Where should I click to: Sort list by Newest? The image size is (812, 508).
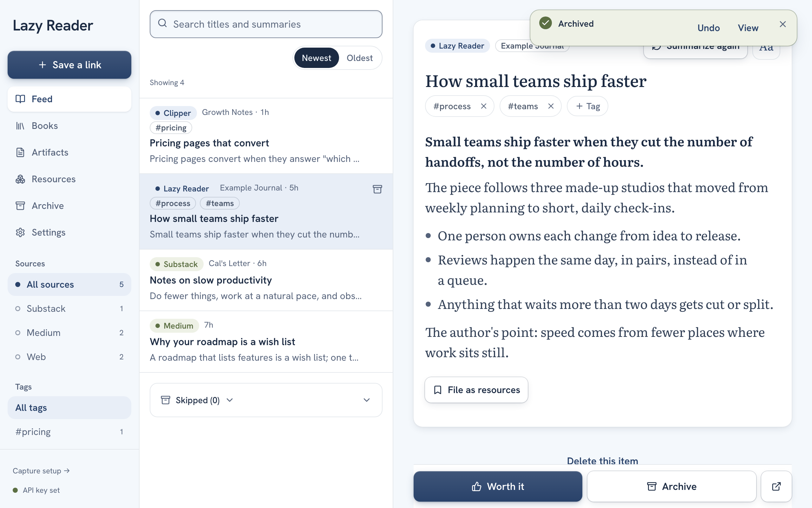pos(317,58)
